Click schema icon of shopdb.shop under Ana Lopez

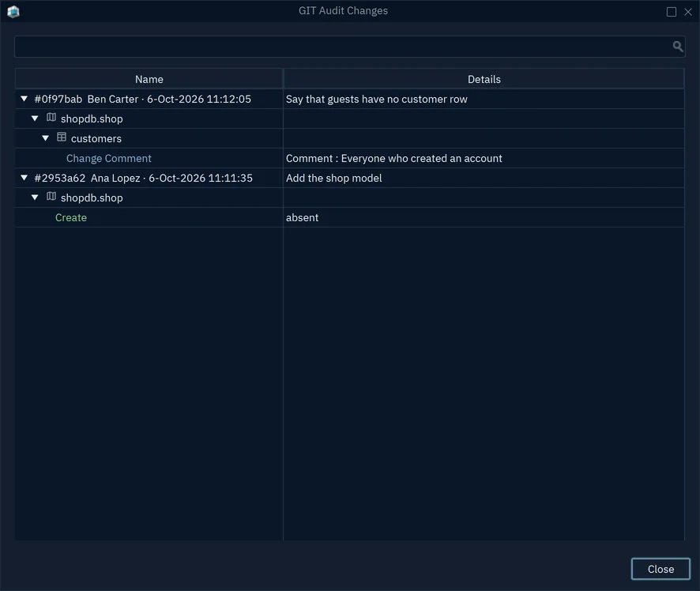(x=51, y=197)
